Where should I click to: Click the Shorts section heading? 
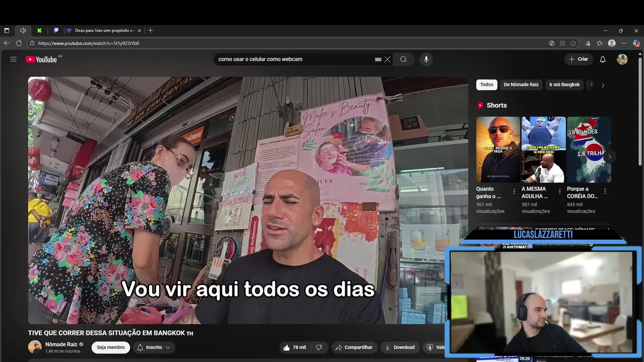click(497, 105)
